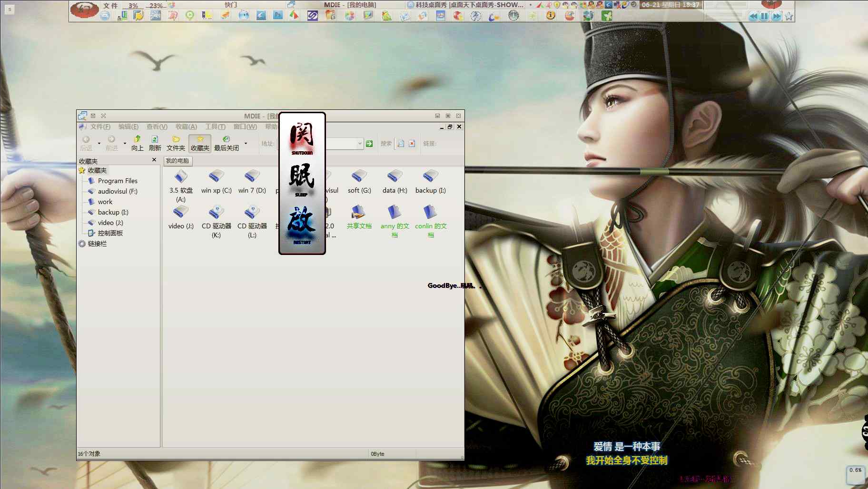The image size is (868, 489).
Task: Open the 窗口(W) menu
Action: pyautogui.click(x=245, y=127)
